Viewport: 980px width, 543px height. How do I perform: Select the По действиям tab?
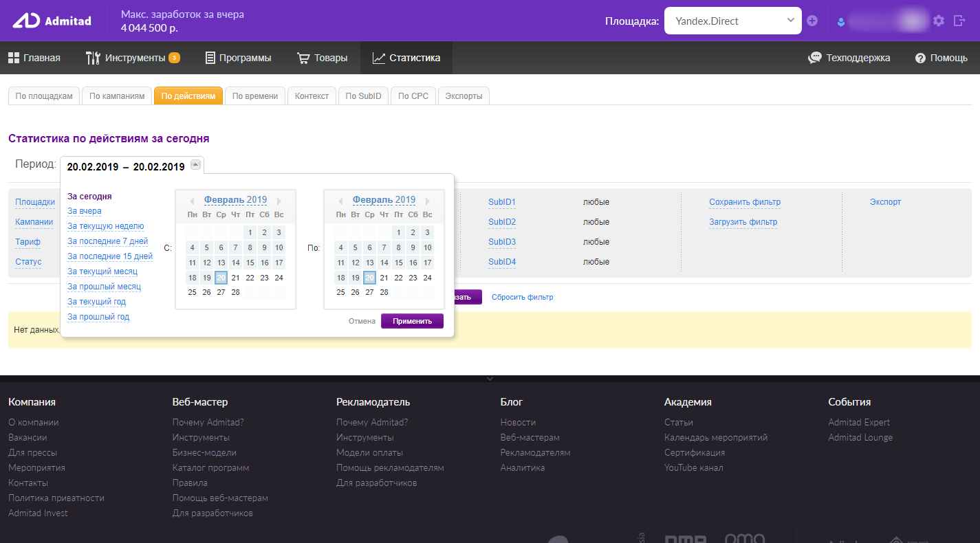click(x=188, y=96)
